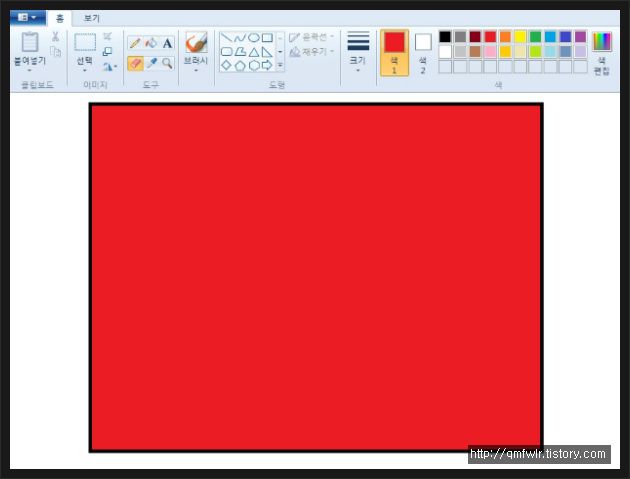Select the Color picker eyedropper tool
This screenshot has height=479, width=630.
click(151, 63)
